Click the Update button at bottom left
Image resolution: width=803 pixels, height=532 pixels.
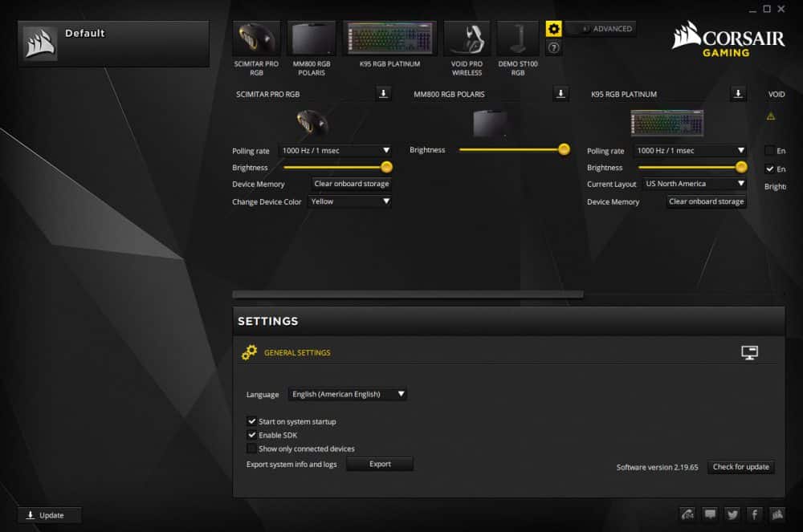pyautogui.click(x=49, y=515)
